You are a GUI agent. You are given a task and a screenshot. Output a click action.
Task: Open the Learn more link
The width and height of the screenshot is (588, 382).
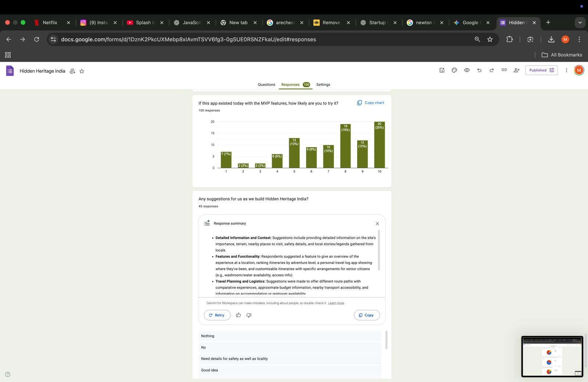(x=336, y=303)
